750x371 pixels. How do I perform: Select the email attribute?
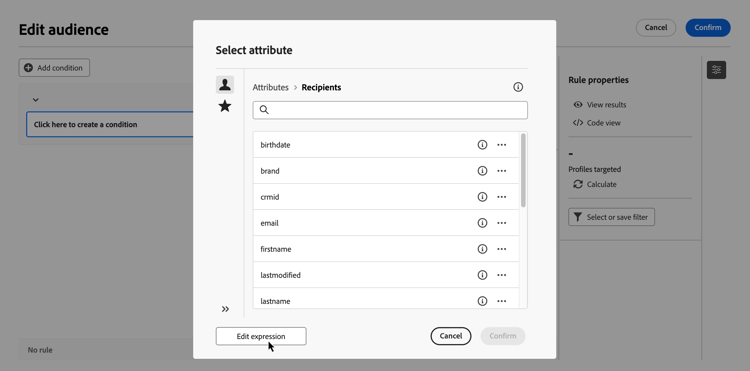[386, 223]
